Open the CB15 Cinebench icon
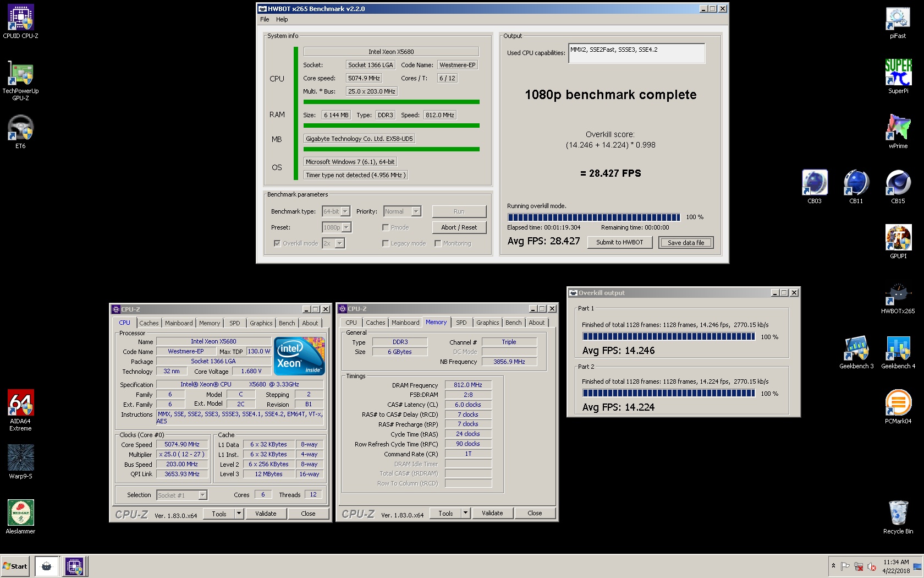The image size is (924, 578). (898, 187)
